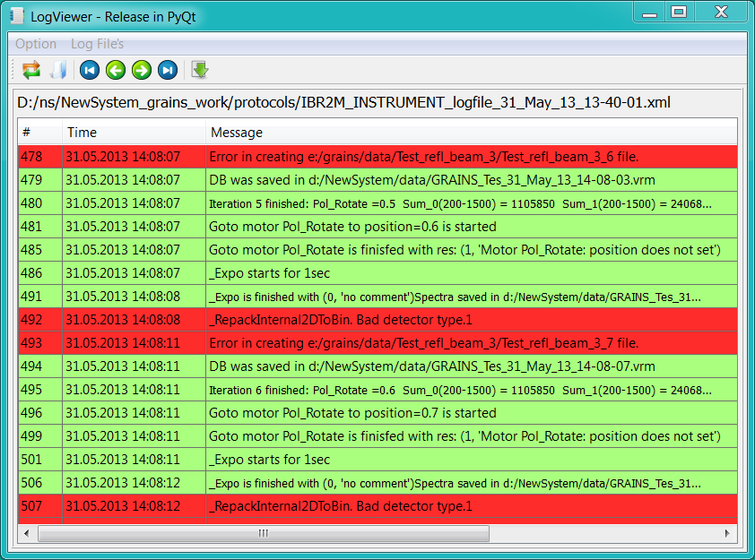Jump to last log page icon
Screen dimensions: 755x560
click(x=167, y=70)
